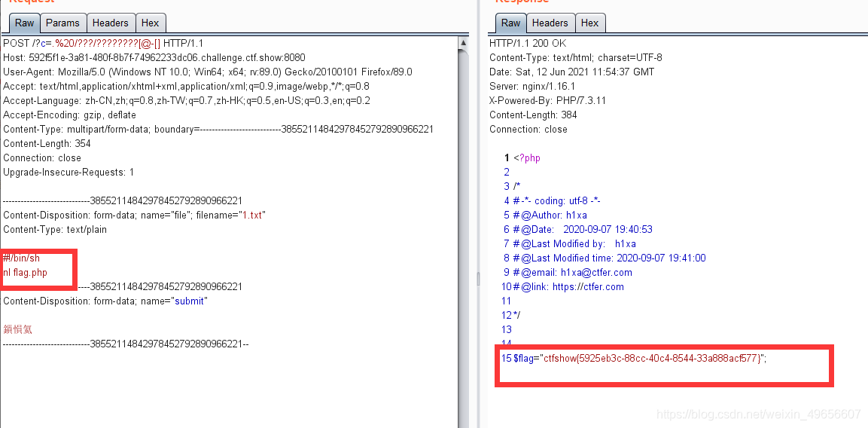
Task: Open the Request Hex tab
Action: coord(150,23)
